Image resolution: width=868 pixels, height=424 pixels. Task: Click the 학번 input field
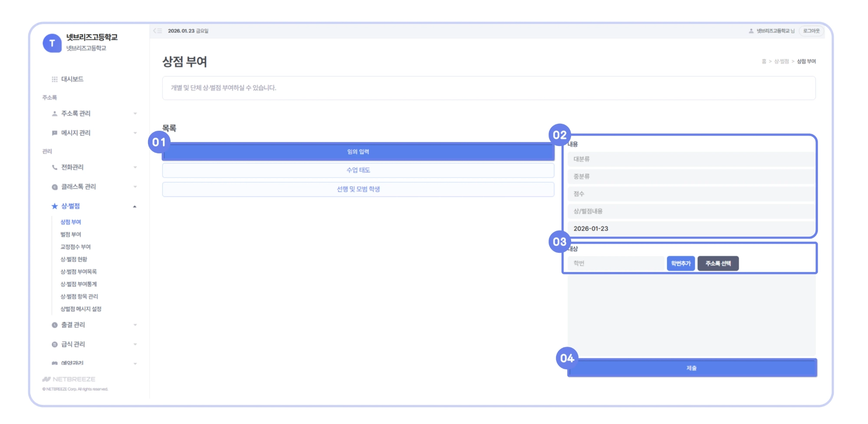point(616,263)
